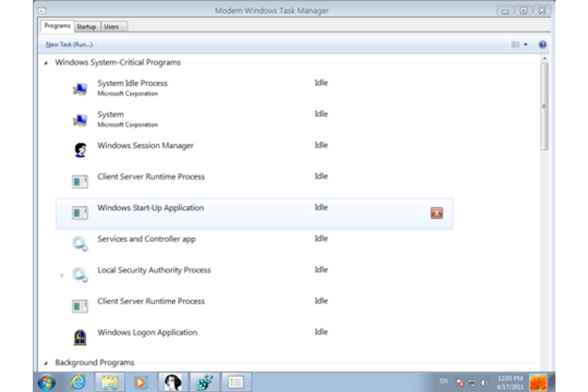588x392 pixels.
Task: Click the System Idle Process computer icon
Action: click(x=80, y=89)
